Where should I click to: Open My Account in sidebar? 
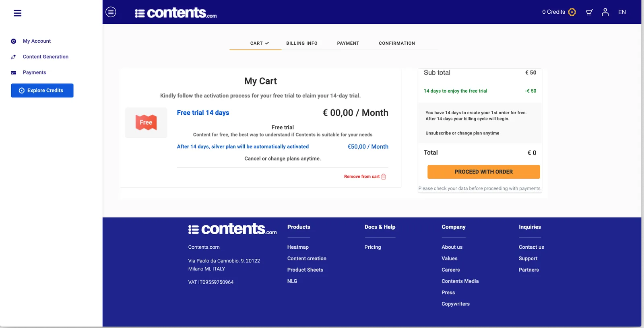37,41
